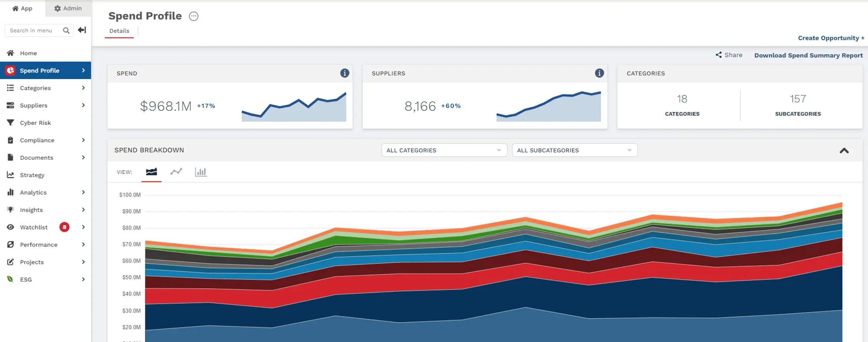
Task: Download Spend Summary Report
Action: (x=808, y=55)
